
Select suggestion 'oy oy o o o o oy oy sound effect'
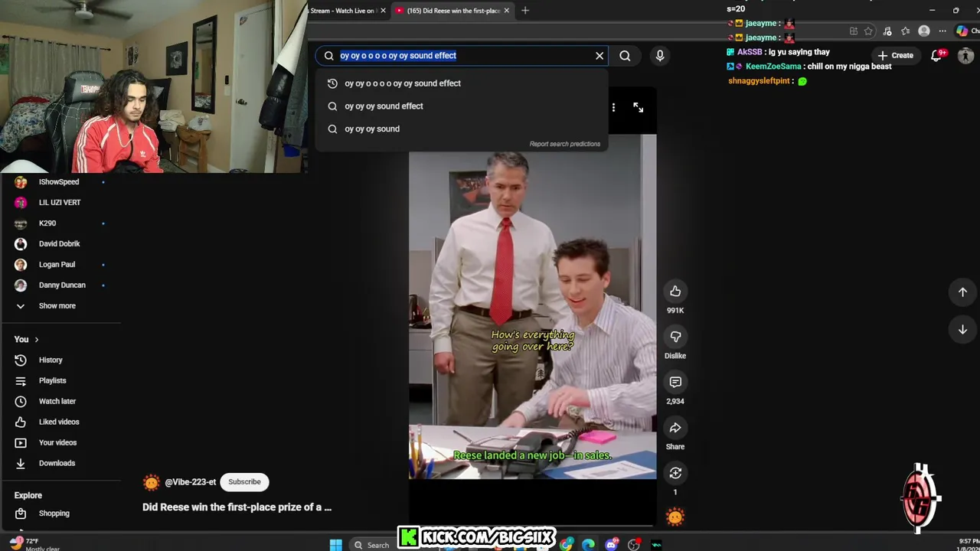(x=462, y=83)
